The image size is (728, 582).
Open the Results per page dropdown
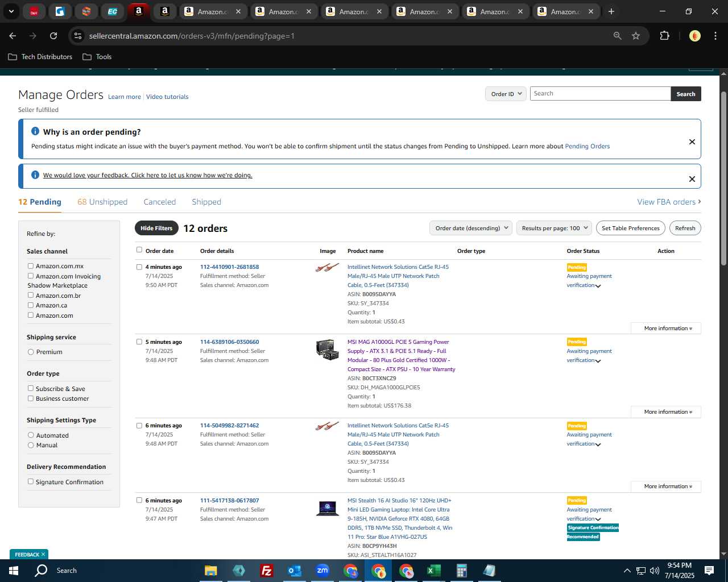(554, 228)
